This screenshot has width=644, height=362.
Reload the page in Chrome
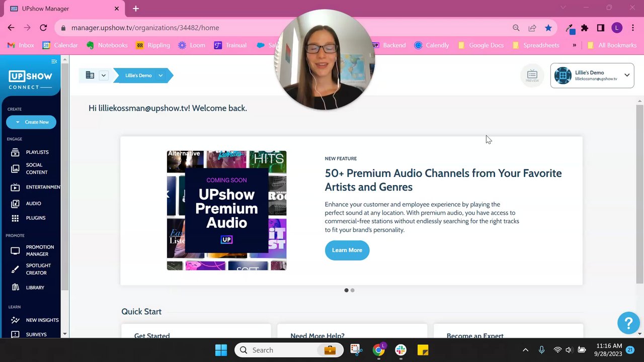[43, 28]
